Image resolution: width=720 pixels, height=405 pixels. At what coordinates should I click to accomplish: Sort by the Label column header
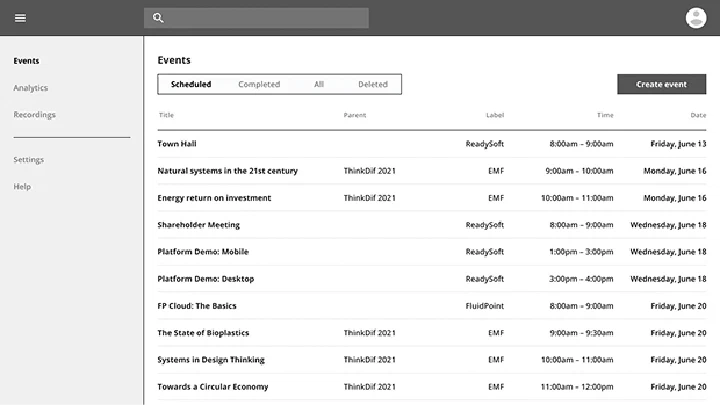click(x=495, y=115)
